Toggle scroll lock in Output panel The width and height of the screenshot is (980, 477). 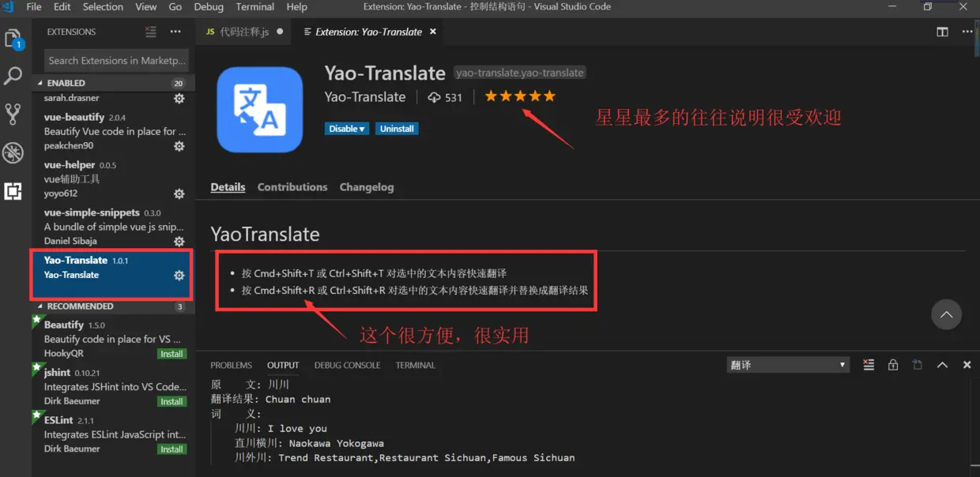[x=893, y=364]
